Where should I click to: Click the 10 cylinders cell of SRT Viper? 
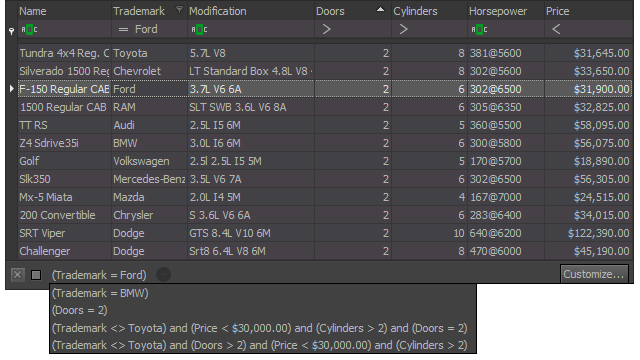(429, 233)
